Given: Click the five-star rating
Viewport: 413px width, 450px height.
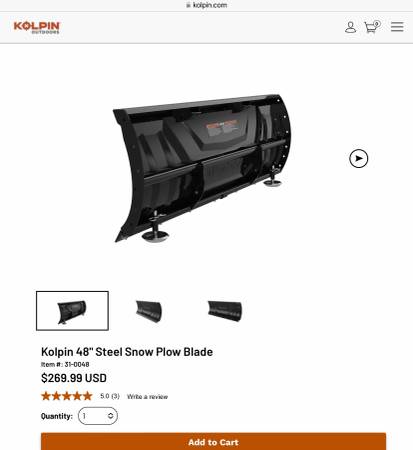Looking at the screenshot, I should click(x=67, y=396).
